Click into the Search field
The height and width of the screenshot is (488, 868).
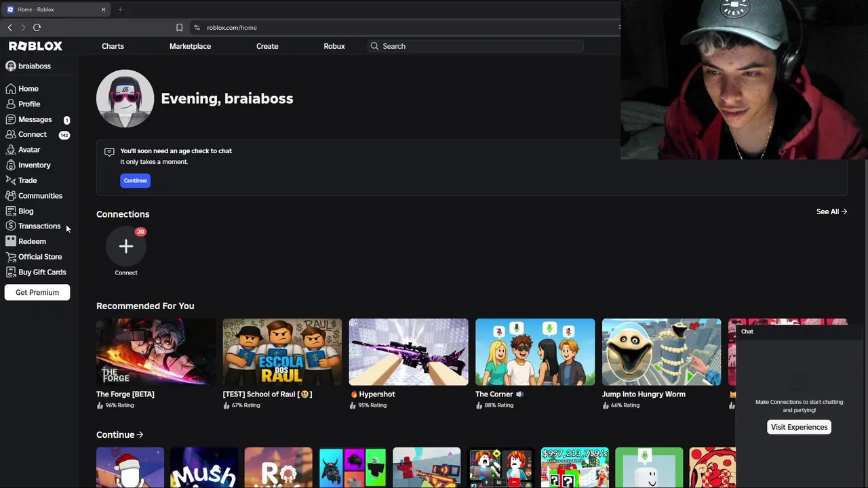475,46
